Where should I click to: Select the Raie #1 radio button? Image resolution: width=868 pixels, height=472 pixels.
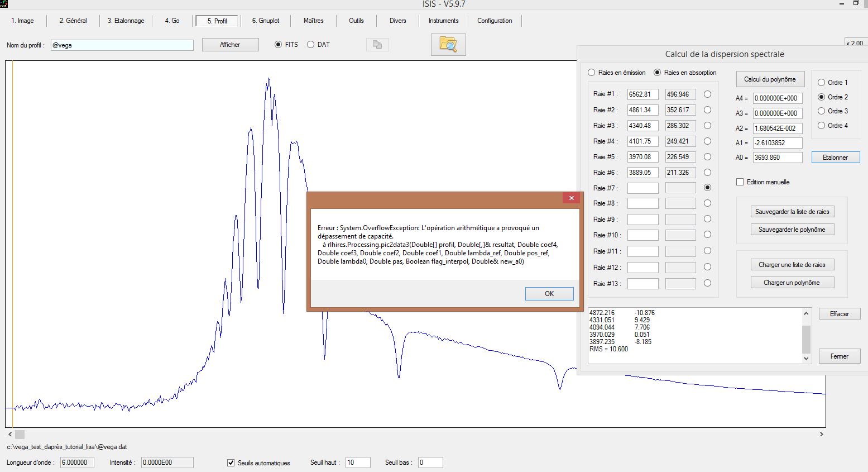click(x=707, y=94)
